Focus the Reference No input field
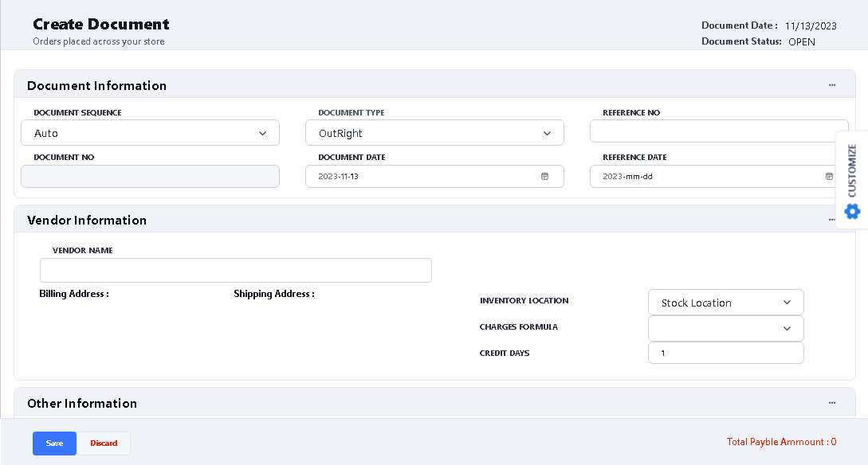868x465 pixels. 717,131
